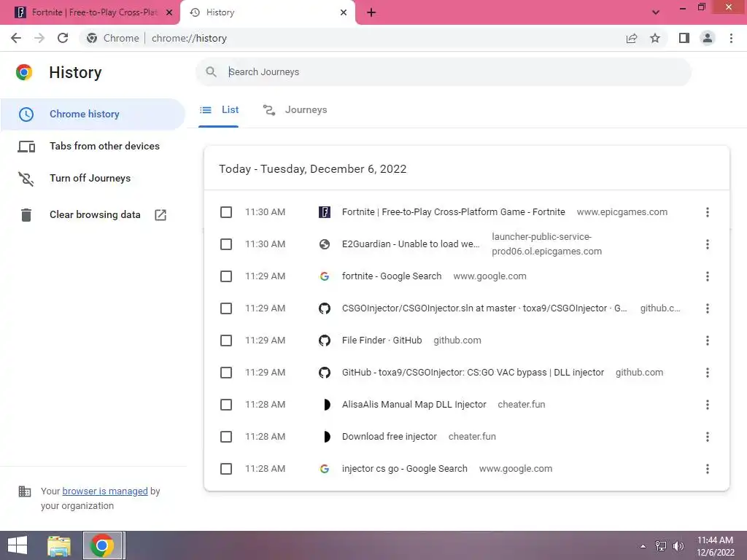747x560 pixels.
Task: Click the magnifier icon in search box
Action: pyautogui.click(x=211, y=72)
